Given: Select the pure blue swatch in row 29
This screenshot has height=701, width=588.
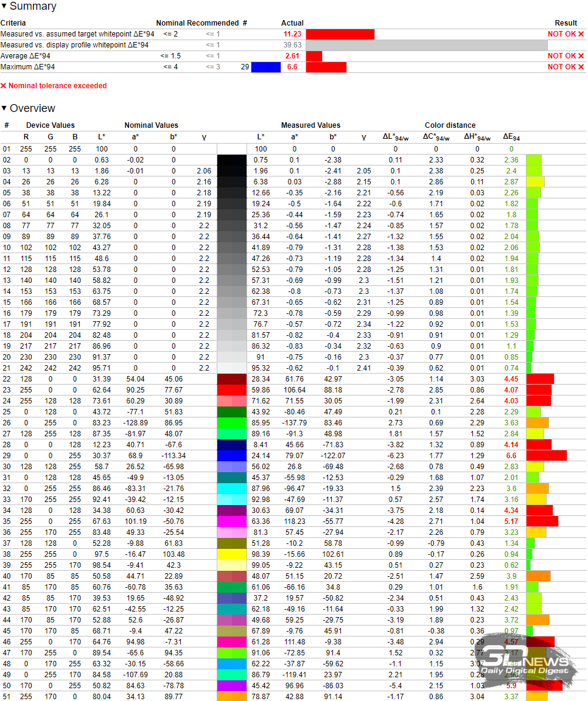Looking at the screenshot, I should coord(231,455).
